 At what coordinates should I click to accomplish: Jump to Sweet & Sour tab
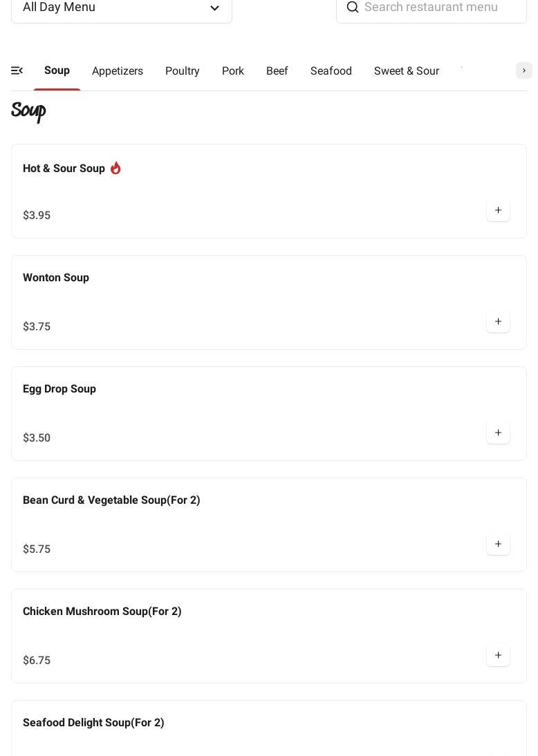(x=407, y=71)
